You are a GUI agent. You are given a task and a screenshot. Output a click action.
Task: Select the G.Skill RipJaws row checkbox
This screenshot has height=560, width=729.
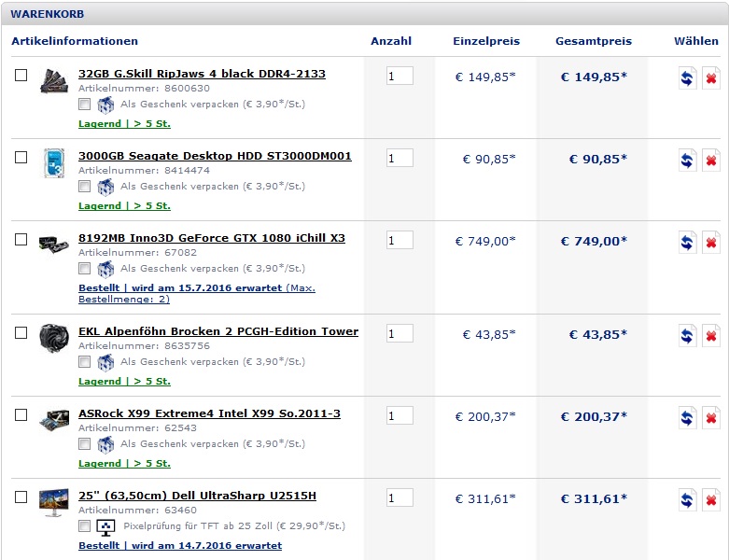pyautogui.click(x=21, y=76)
